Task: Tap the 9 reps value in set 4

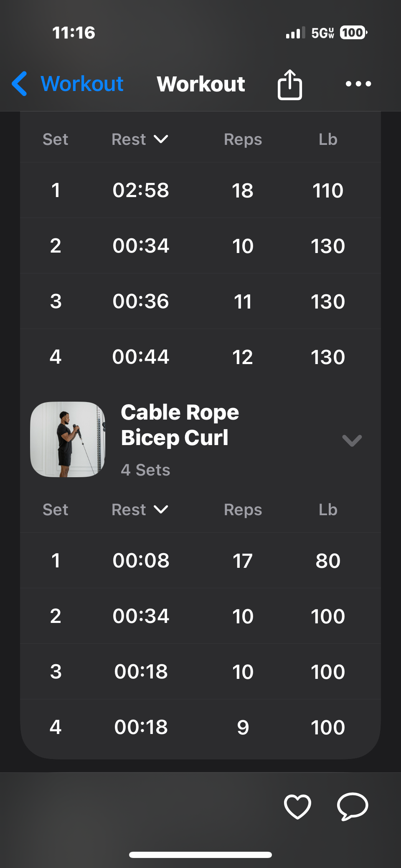Action: tap(243, 727)
